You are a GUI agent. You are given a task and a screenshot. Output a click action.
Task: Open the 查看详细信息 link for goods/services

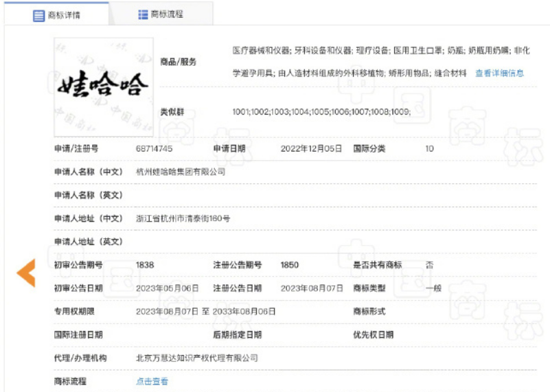tap(499, 73)
